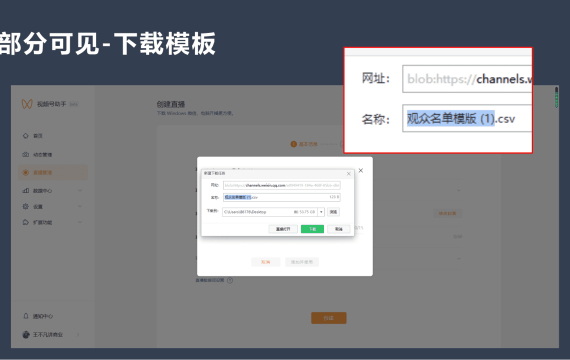Image resolution: width=570 pixels, height=360 pixels.
Task: Open 动态管理 camera icon in sidebar
Action: (25, 155)
